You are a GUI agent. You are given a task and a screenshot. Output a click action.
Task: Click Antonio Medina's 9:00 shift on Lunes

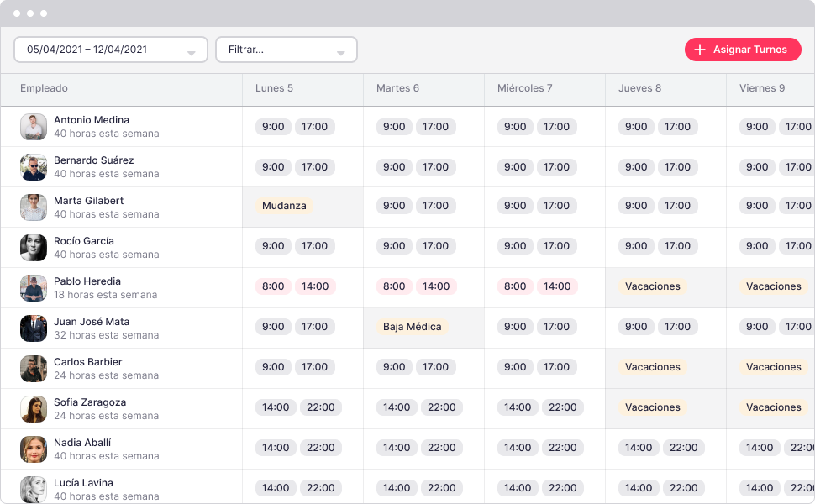272,126
